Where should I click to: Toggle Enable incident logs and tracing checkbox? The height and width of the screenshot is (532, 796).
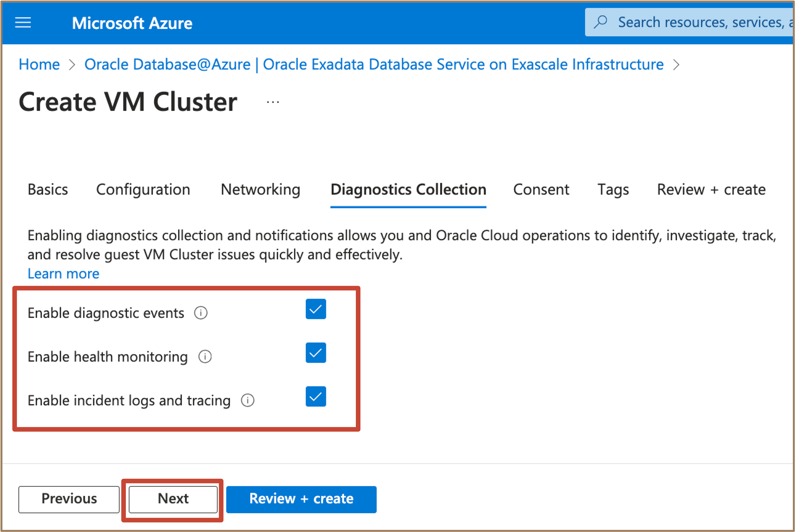point(316,396)
